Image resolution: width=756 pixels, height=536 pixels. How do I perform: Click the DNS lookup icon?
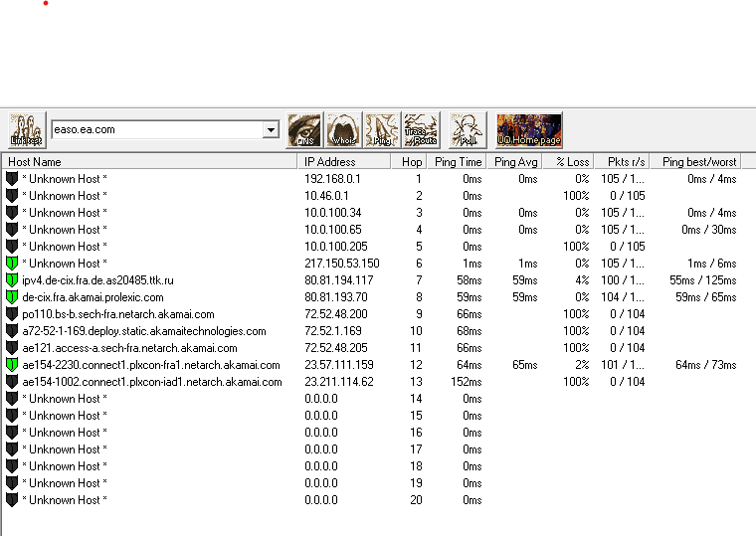click(304, 129)
